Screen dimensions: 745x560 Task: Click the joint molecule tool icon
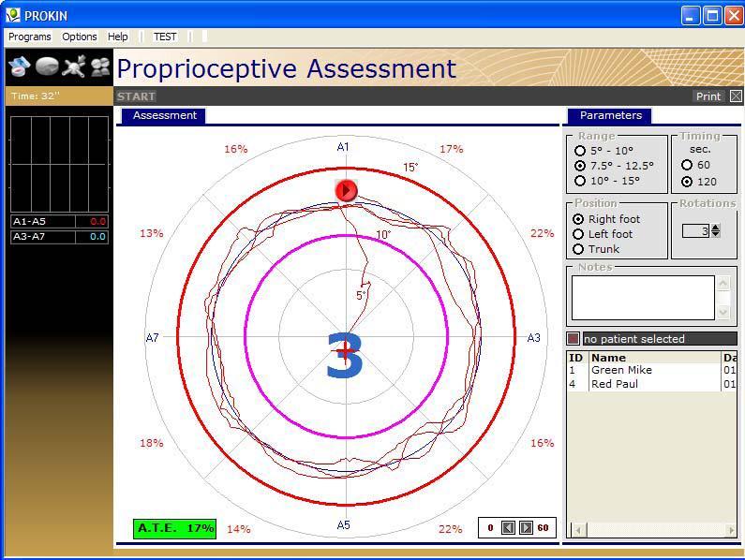(74, 66)
